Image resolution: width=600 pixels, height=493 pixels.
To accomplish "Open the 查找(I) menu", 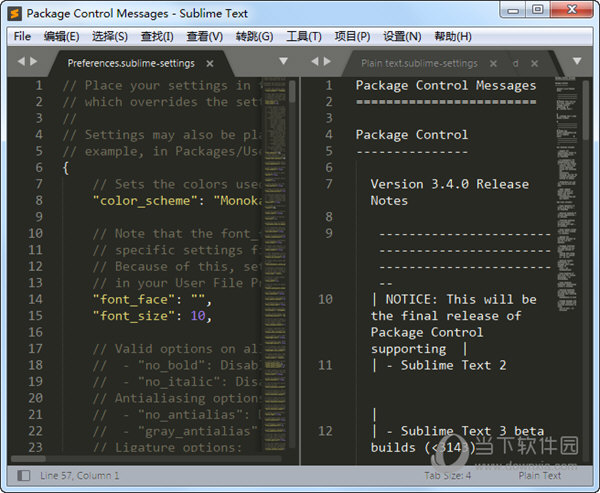I will click(157, 36).
